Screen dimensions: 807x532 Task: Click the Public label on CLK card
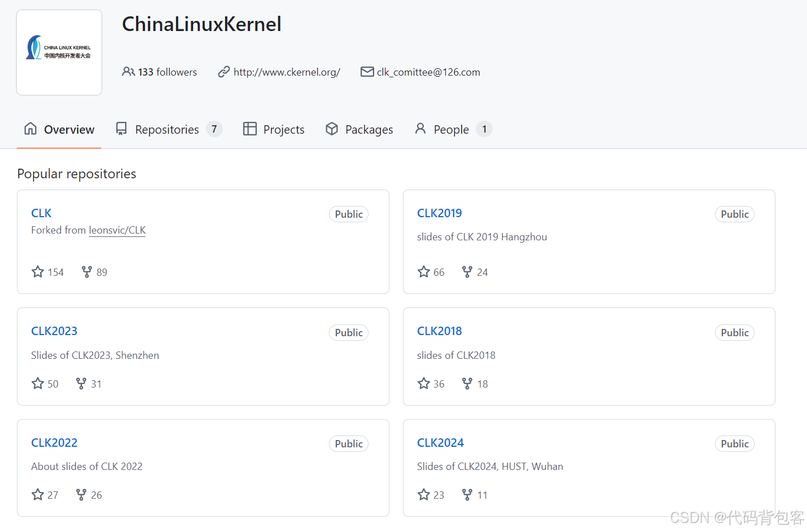(349, 214)
